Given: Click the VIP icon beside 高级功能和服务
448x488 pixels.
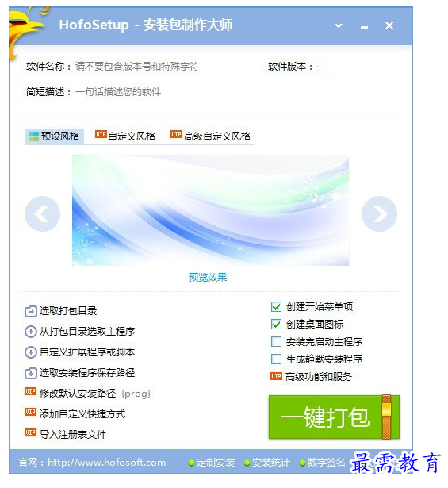Looking at the screenshot, I should pyautogui.click(x=276, y=376).
